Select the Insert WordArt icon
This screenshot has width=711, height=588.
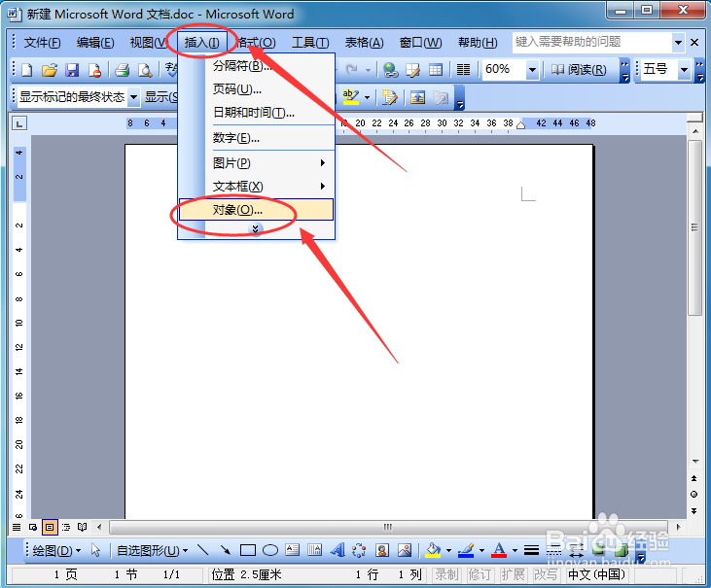pos(338,550)
